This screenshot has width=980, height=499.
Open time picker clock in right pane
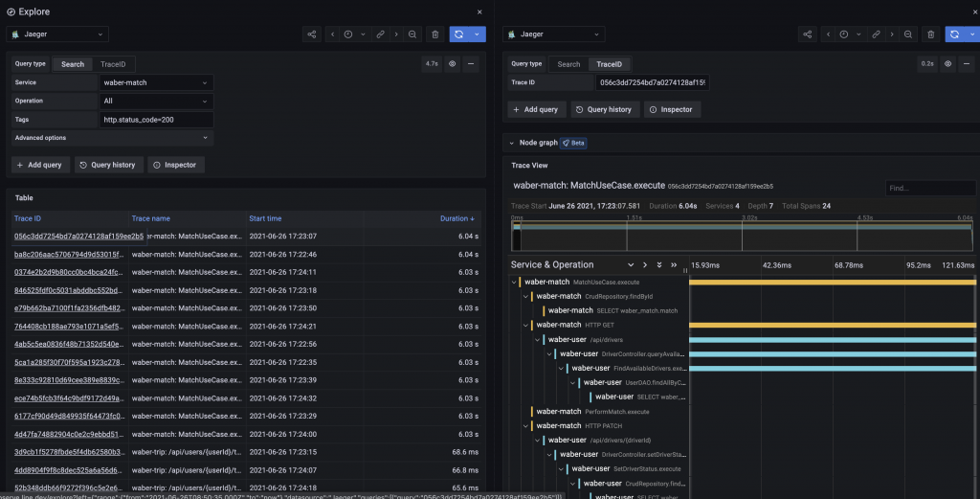pyautogui.click(x=844, y=34)
